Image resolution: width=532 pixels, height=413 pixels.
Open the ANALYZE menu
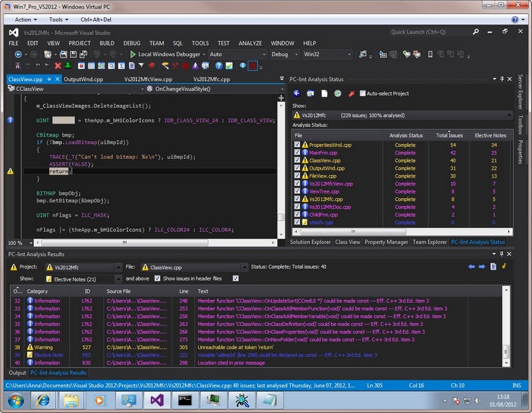250,43
